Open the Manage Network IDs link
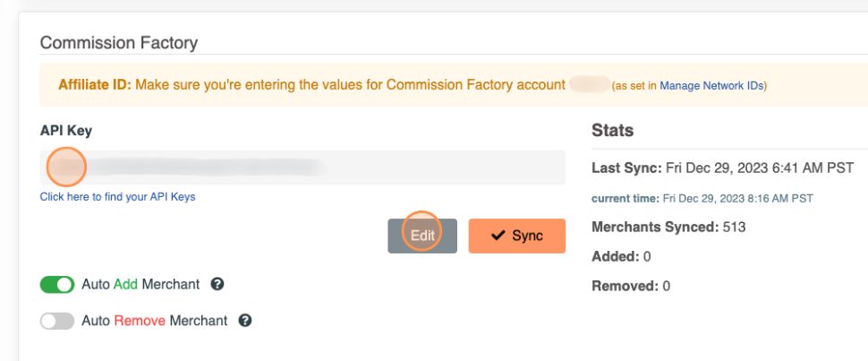This screenshot has height=361, width=868. pos(711,86)
